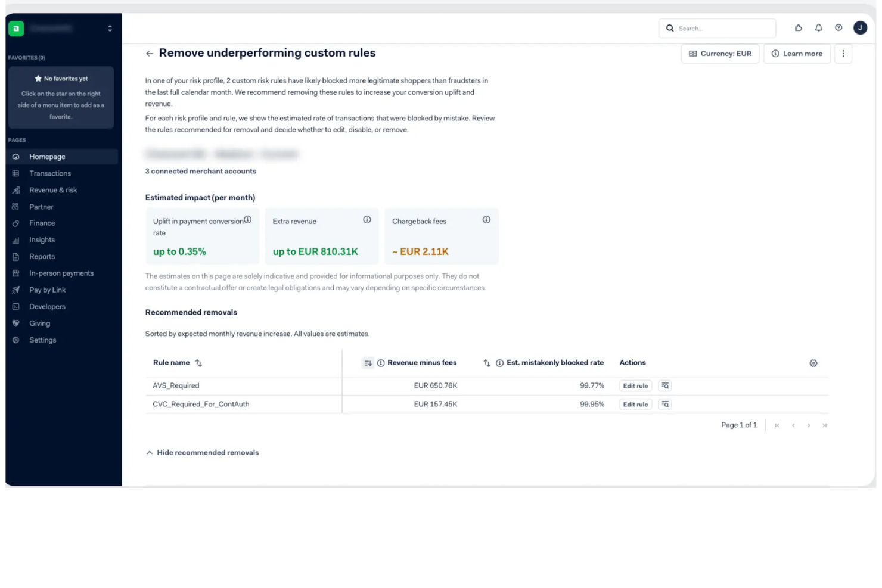This screenshot has height=588, width=882.
Task: Open the notifications bell
Action: pos(818,27)
